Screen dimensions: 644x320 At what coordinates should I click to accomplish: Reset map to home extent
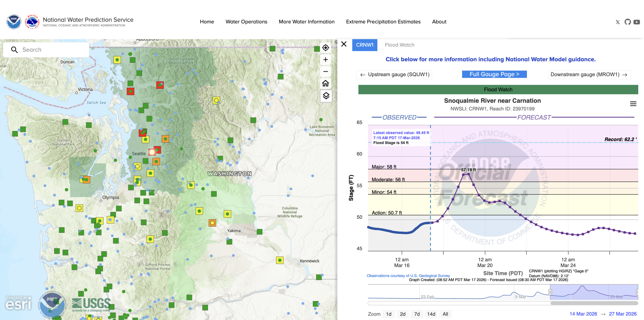coord(326,83)
